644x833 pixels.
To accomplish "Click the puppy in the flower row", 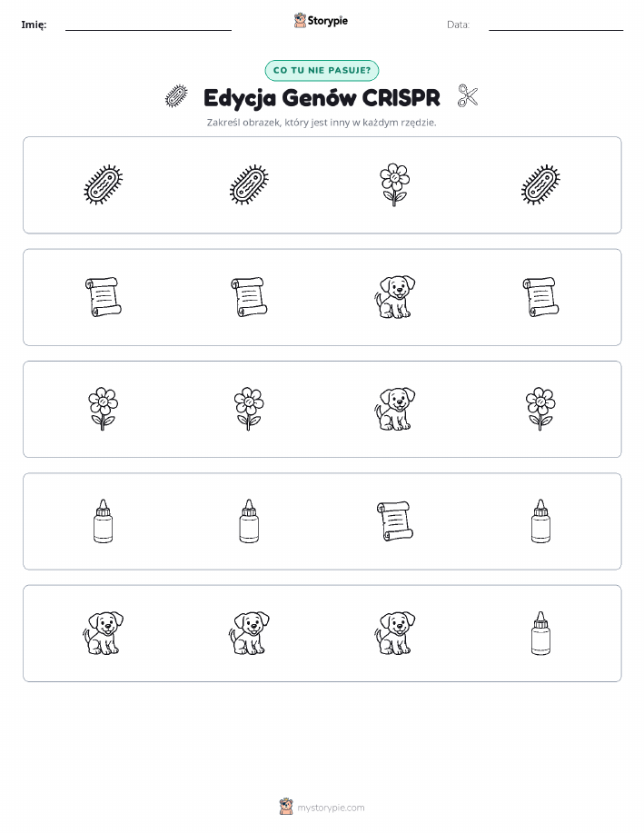I will point(394,409).
